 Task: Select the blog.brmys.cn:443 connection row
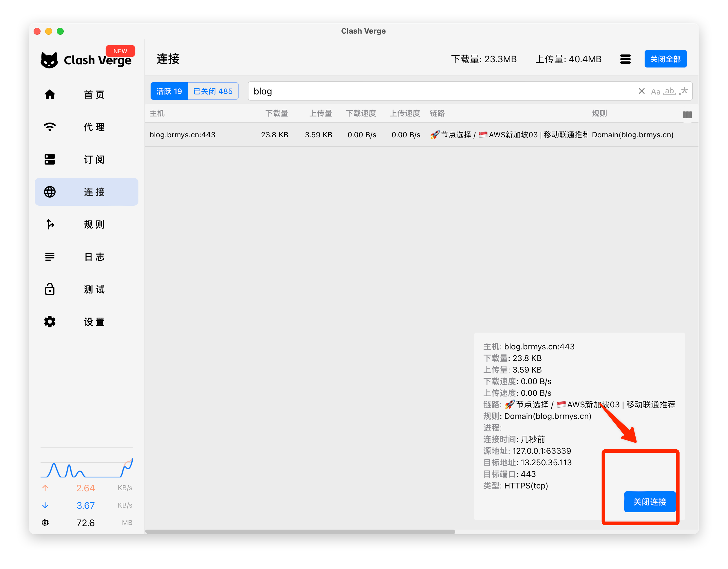(422, 135)
